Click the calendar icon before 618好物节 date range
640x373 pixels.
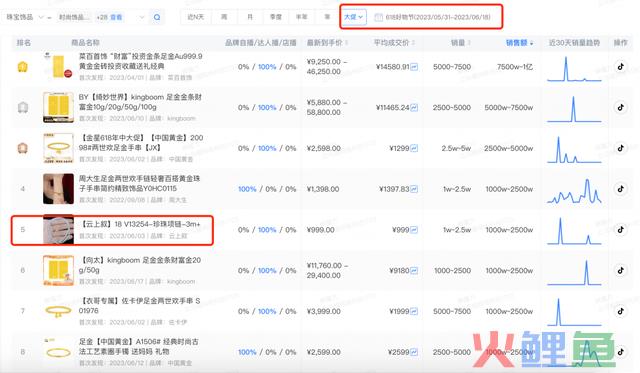tap(378, 17)
